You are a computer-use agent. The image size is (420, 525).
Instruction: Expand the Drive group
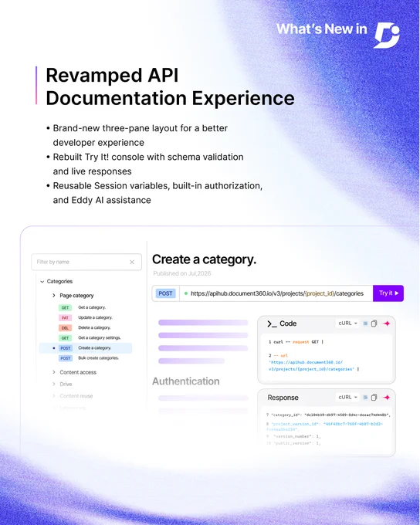click(53, 384)
